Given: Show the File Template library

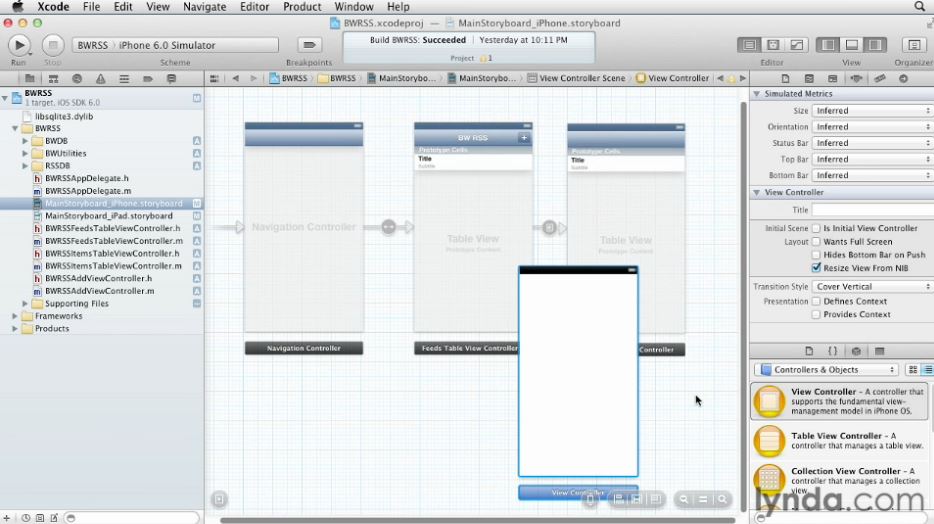Looking at the screenshot, I should point(809,351).
